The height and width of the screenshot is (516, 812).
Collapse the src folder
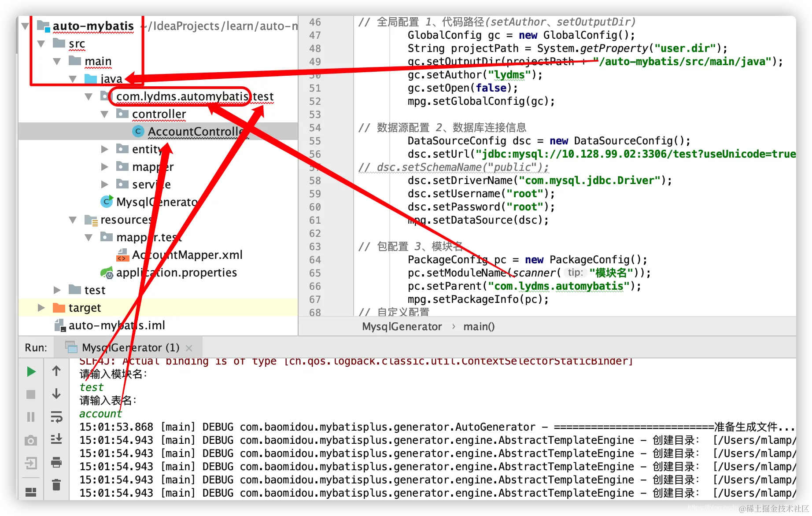pos(41,44)
